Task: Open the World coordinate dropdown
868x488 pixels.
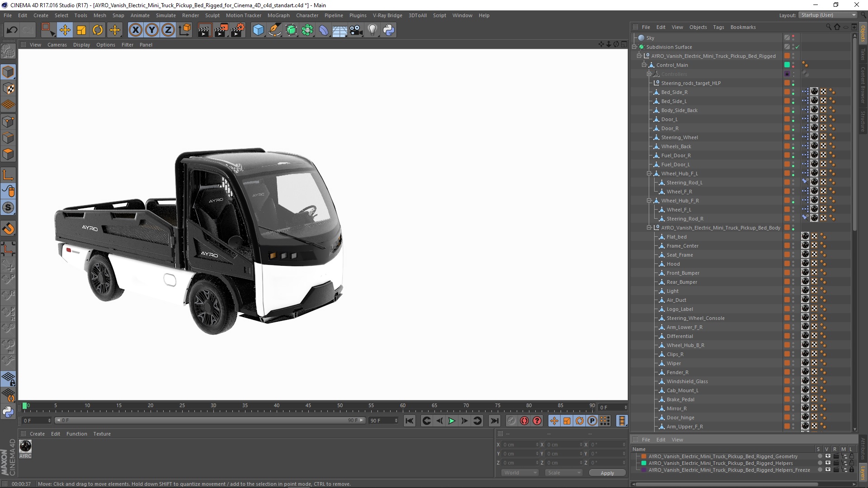Action: click(x=520, y=473)
